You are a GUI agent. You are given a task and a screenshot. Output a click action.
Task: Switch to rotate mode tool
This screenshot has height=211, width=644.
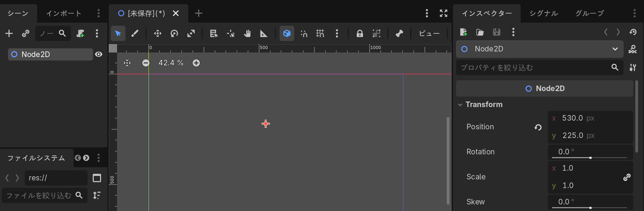coord(174,33)
